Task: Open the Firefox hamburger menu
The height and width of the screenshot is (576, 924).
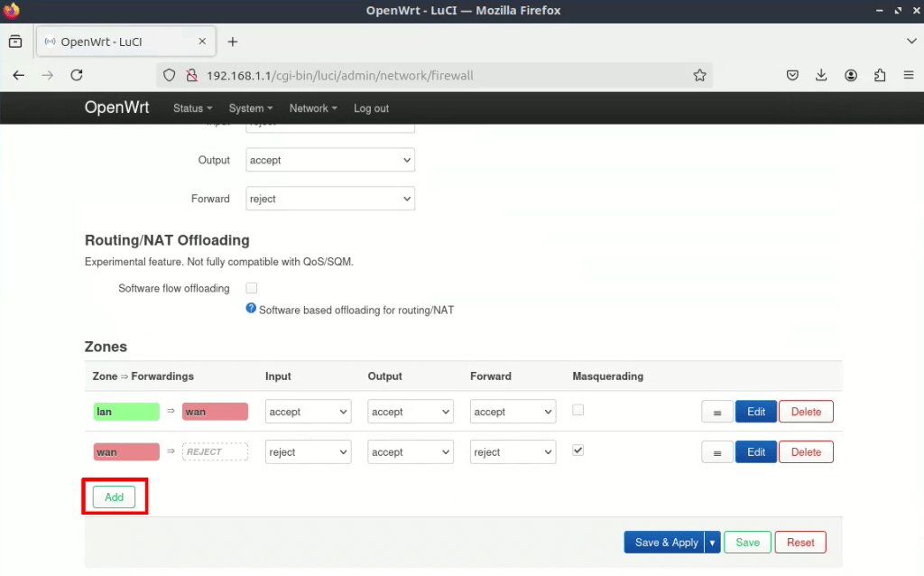Action: tap(909, 76)
